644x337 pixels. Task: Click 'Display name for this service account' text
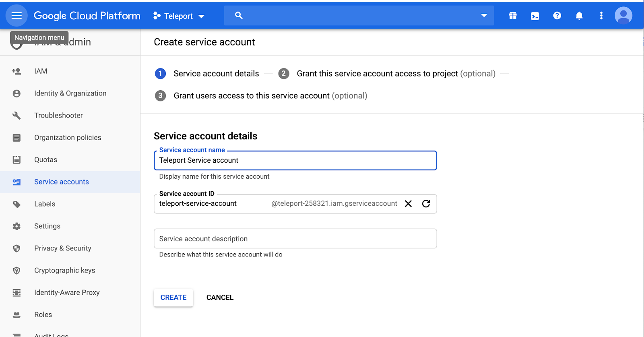(214, 177)
